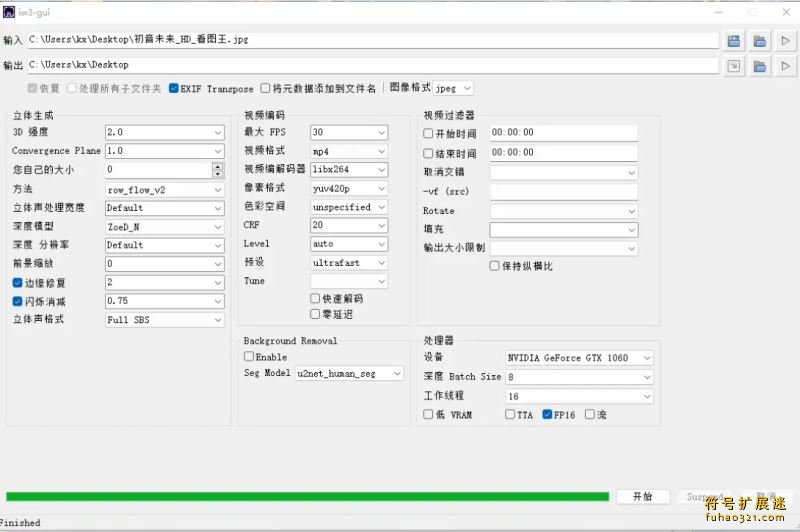The image size is (800, 532).
Task: Open the 最大 FPS dropdown
Action: tap(349, 133)
